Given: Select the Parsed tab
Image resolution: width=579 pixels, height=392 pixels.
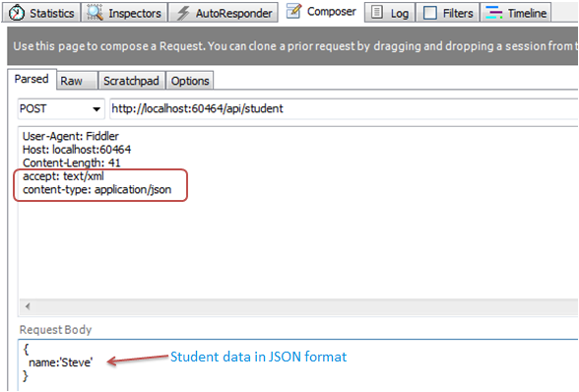Looking at the screenshot, I should pyautogui.click(x=32, y=79).
